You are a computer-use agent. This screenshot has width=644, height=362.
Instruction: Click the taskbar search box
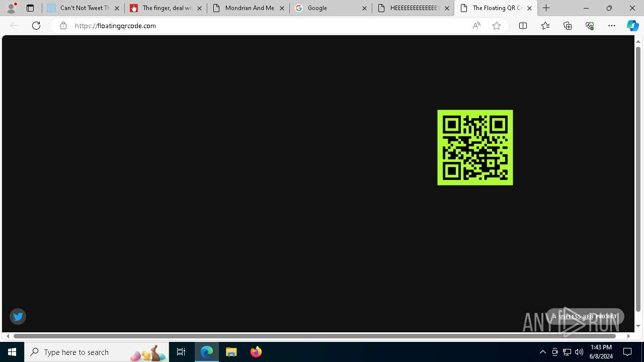pyautogui.click(x=97, y=352)
